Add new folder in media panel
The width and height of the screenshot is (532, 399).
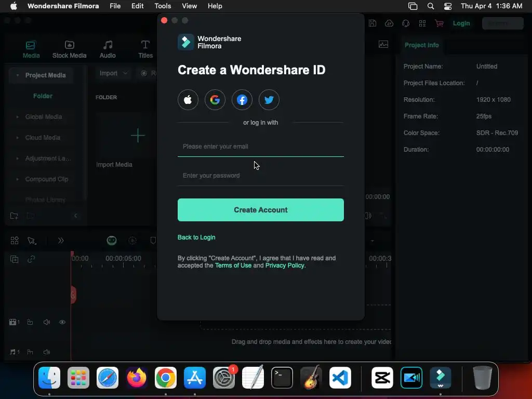point(14,216)
